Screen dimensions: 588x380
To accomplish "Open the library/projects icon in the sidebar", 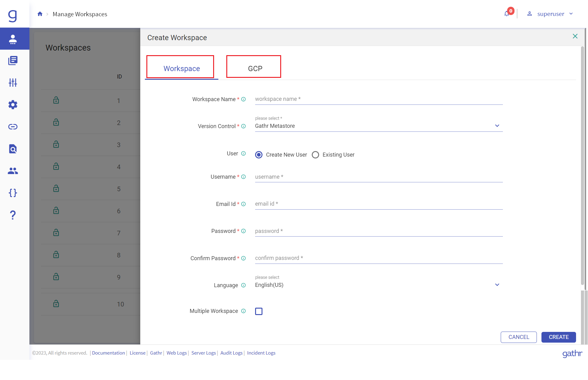I will (13, 60).
